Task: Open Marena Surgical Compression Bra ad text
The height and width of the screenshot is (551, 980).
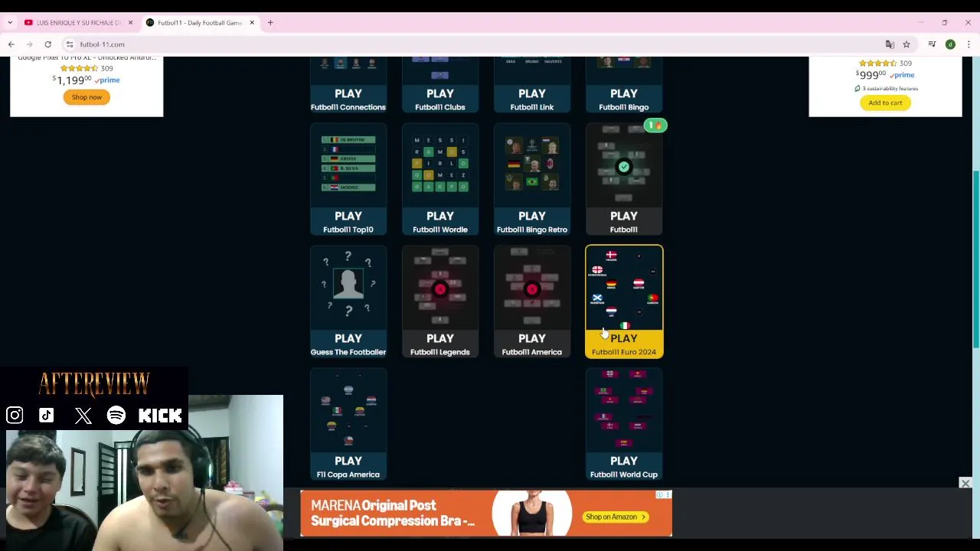Action: click(392, 513)
